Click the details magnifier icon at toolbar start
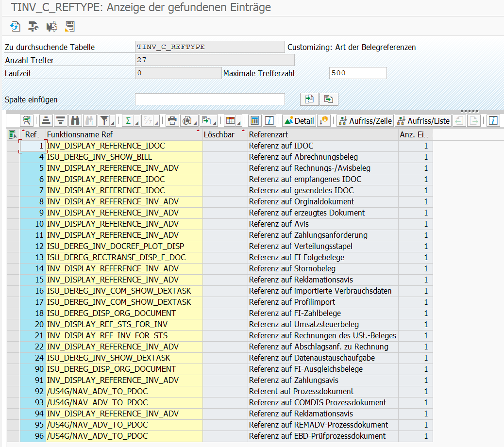Viewport: 504px width, 447px height. click(x=27, y=120)
